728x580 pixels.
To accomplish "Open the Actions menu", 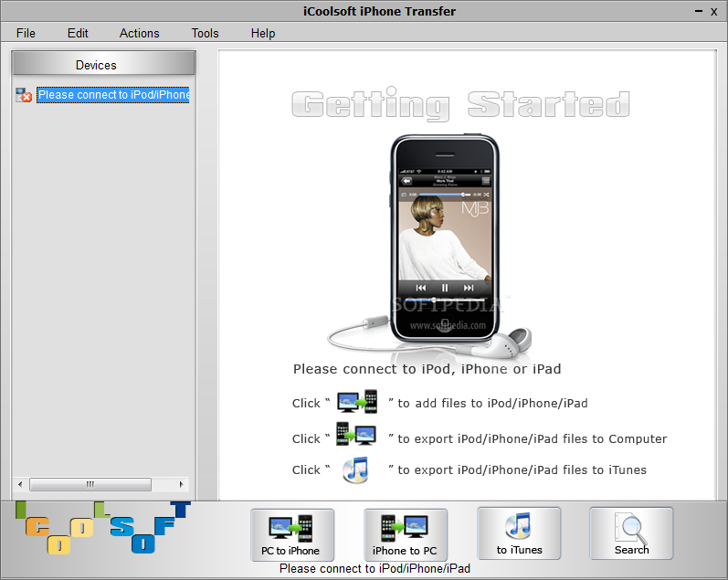I will click(139, 33).
